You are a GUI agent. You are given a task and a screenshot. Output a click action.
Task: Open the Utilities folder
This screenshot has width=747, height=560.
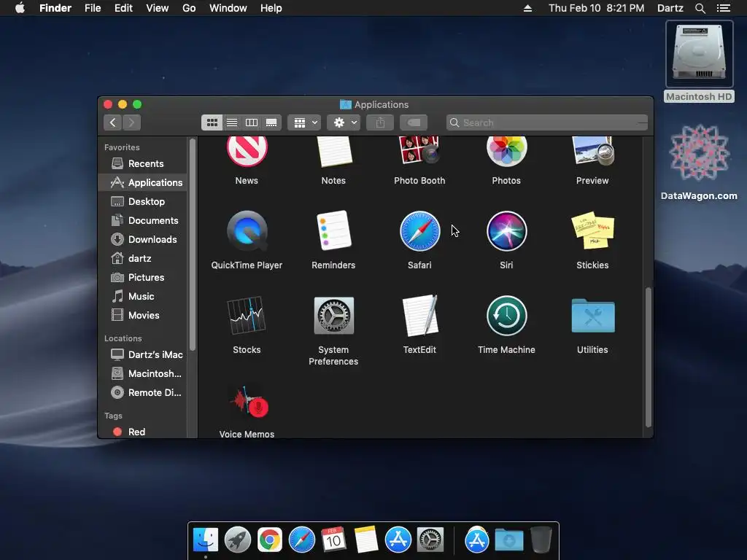pos(592,316)
